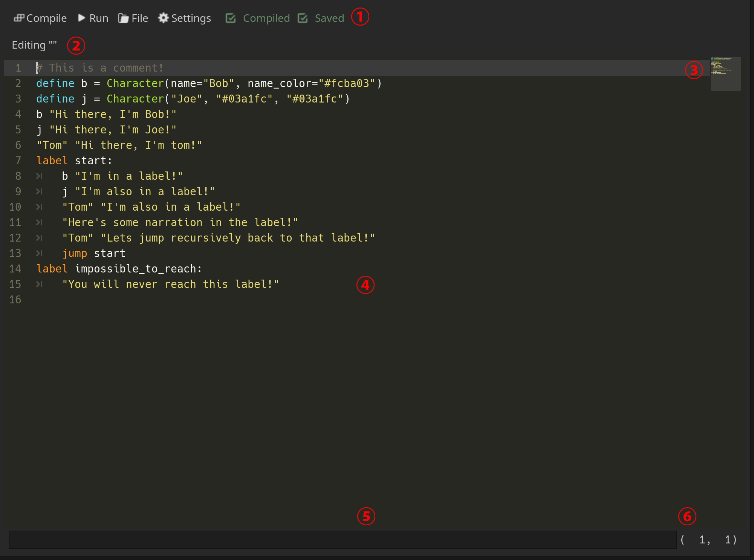Screen dimensions: 754x560
Task: Click the "#fcba03" color string
Action: [x=347, y=83]
